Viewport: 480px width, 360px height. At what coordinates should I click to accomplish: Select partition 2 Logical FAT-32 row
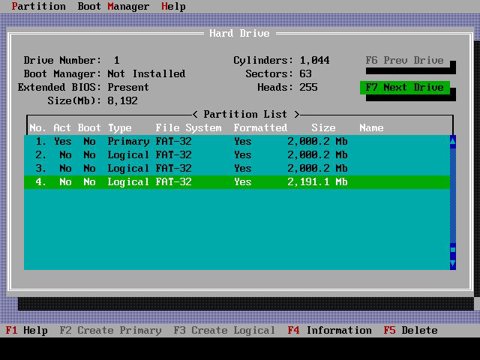(237, 155)
